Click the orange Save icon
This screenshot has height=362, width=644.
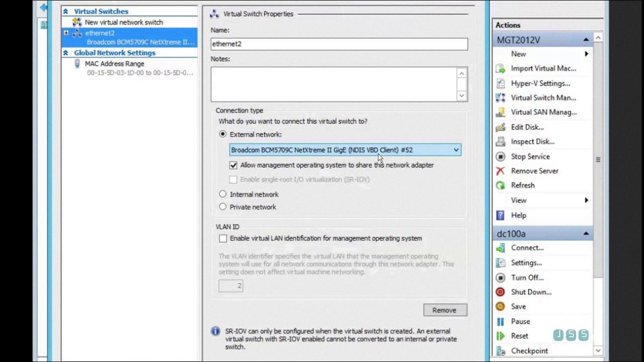500,307
